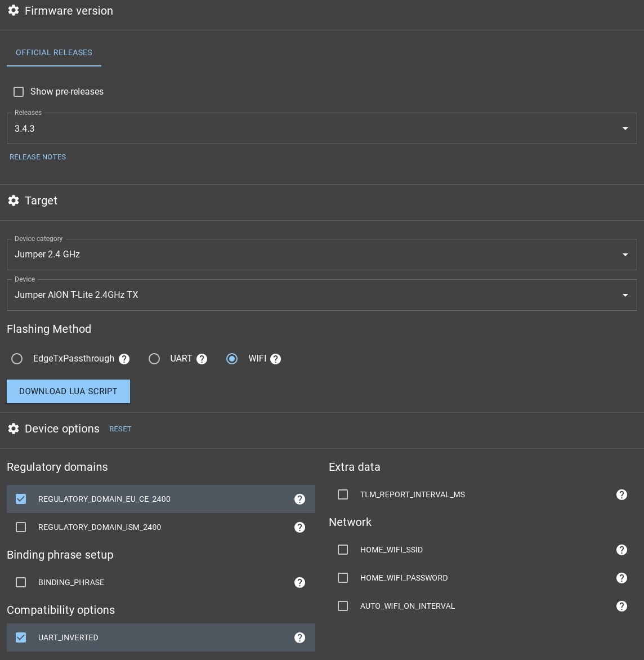The height and width of the screenshot is (660, 644).
Task: View help for HOME_WIFI_SSID
Action: tap(621, 550)
